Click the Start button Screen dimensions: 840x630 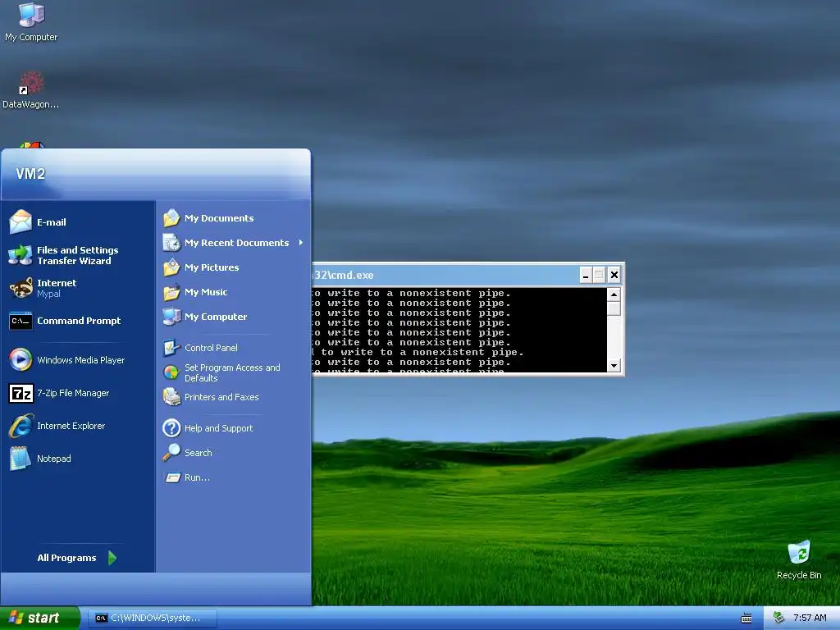[x=39, y=618]
